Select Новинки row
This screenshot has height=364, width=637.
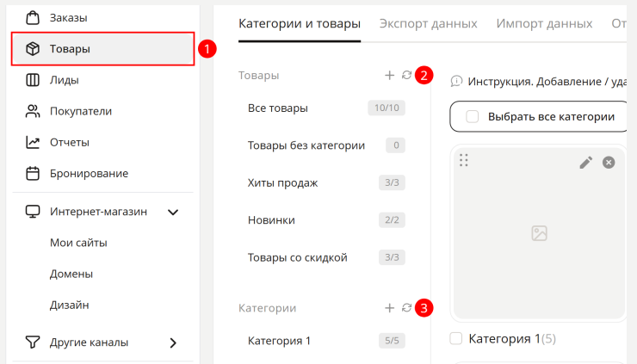point(326,220)
